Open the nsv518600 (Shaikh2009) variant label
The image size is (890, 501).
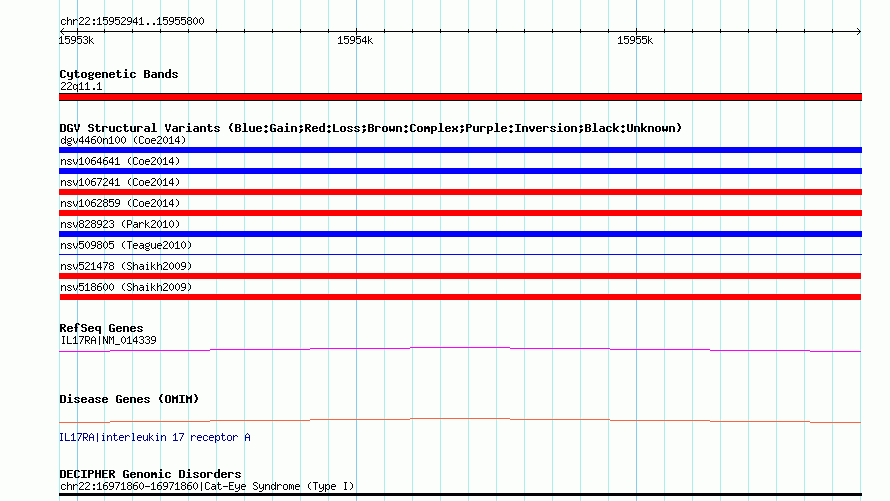click(x=126, y=287)
